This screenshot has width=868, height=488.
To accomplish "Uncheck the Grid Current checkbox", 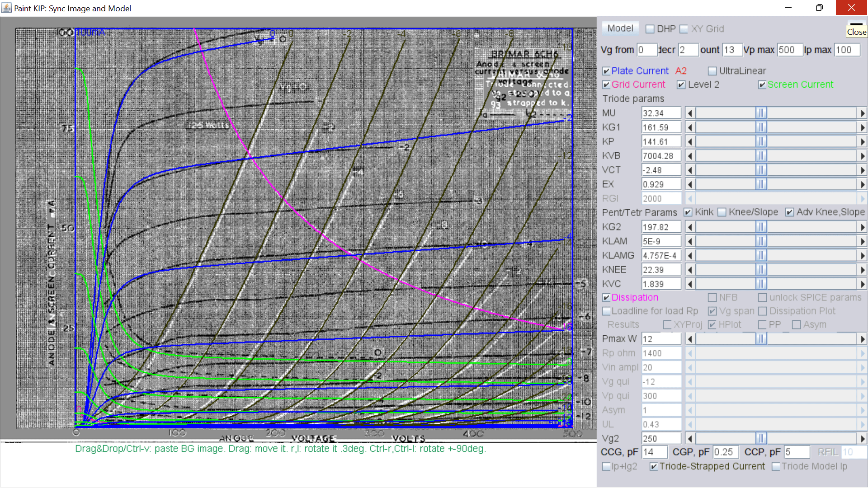I will coord(607,84).
